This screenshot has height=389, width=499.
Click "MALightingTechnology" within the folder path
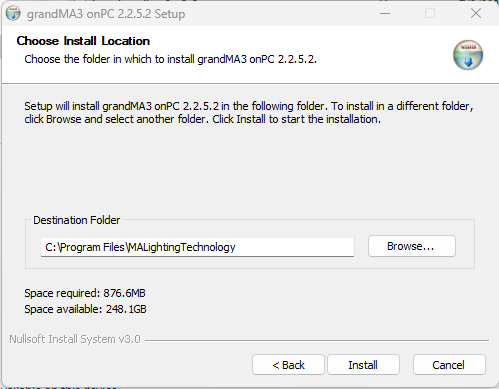(182, 247)
